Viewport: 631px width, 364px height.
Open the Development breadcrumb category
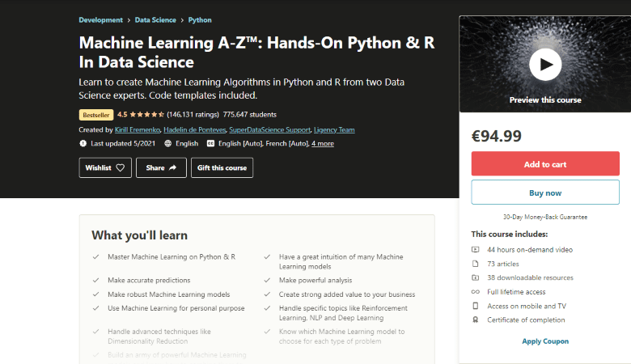(x=101, y=19)
